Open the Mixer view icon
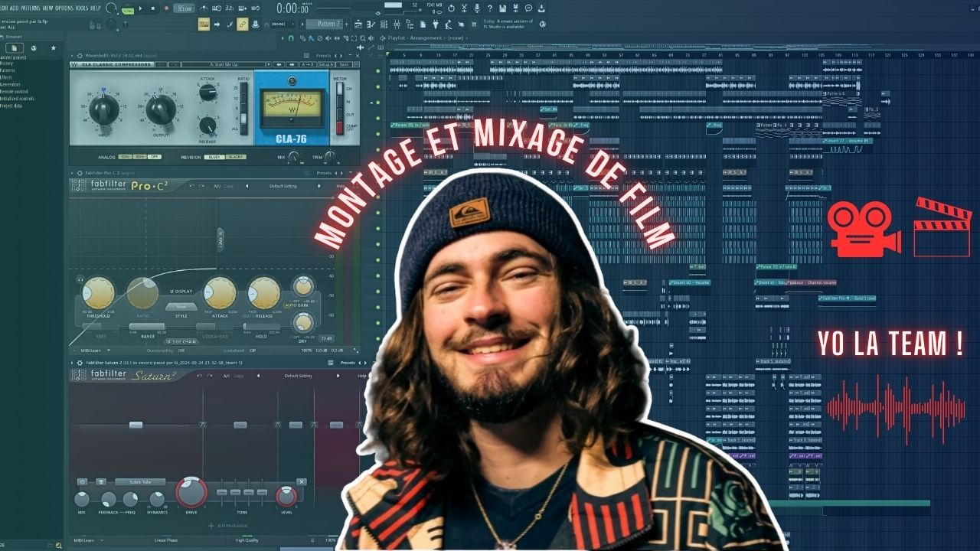 click(x=397, y=24)
